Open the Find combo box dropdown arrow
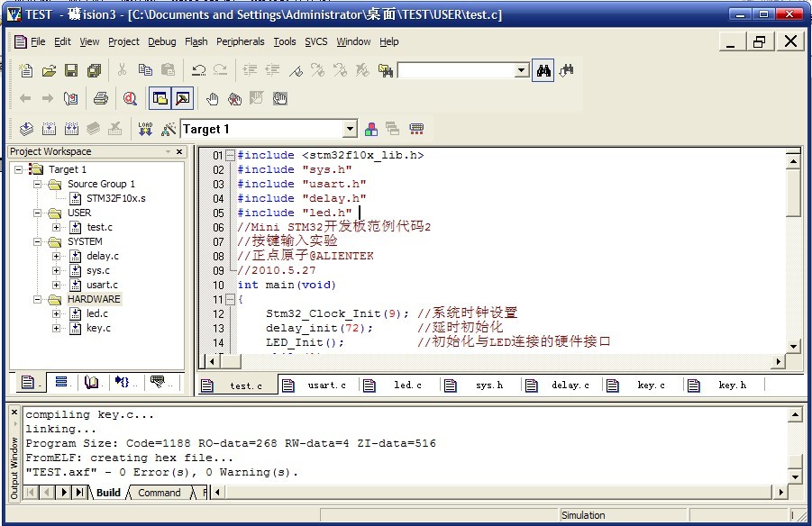 click(522, 70)
